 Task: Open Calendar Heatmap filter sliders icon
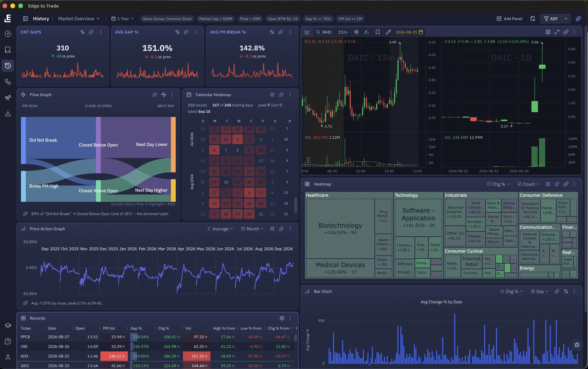click(272, 94)
